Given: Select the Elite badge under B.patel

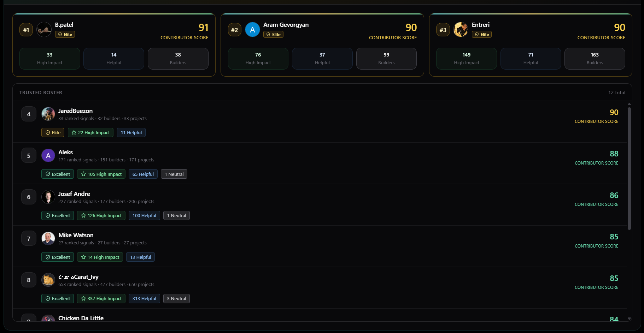Looking at the screenshot, I should click(x=65, y=34).
